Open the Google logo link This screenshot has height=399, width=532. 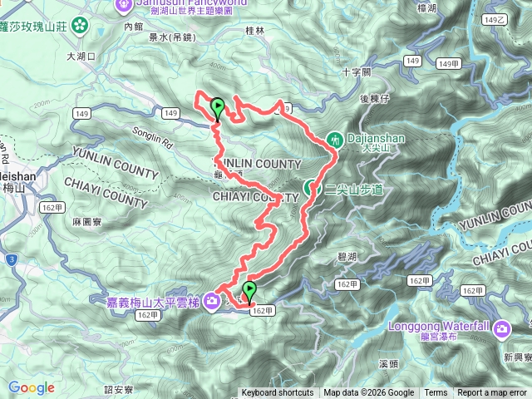32,388
